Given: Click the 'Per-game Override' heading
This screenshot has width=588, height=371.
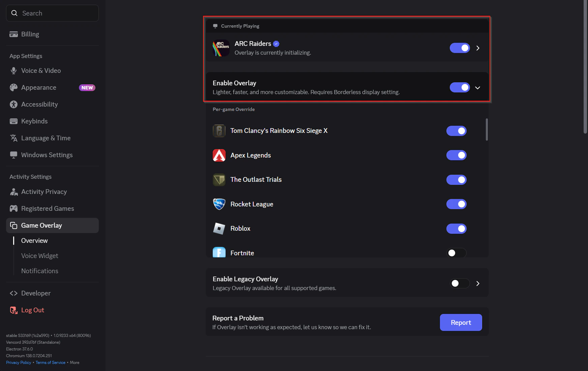Looking at the screenshot, I should tap(234, 109).
